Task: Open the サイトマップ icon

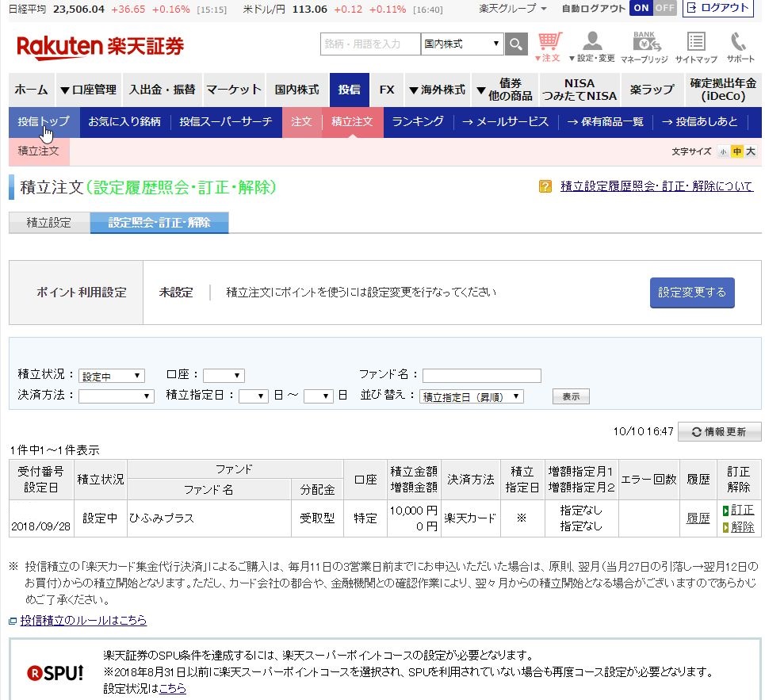Action: (x=696, y=47)
